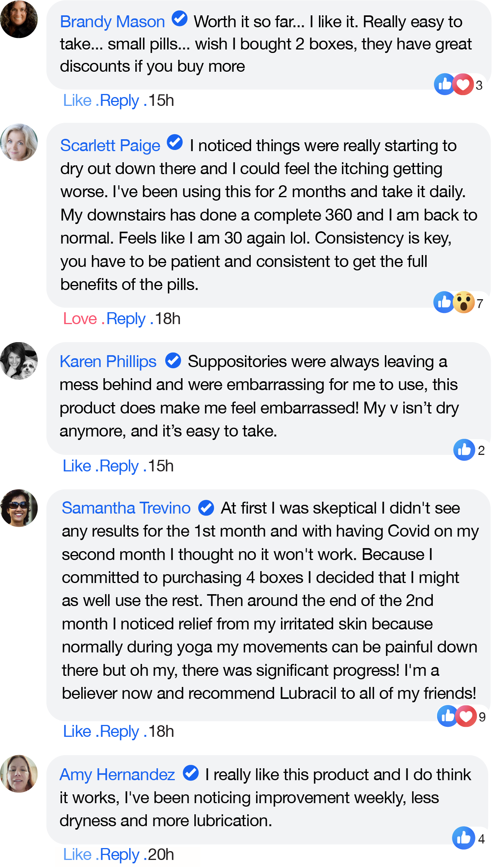Viewport: 493px width, 868px height.
Task: Click the thumbs-up reaction on Amy Hernandez's comment
Action: click(463, 838)
